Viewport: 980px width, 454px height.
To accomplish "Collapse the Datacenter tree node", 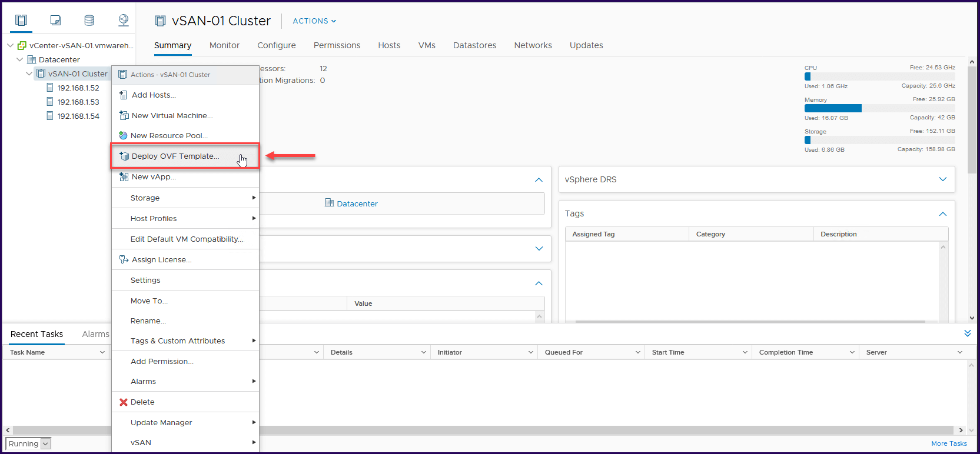I will point(20,59).
